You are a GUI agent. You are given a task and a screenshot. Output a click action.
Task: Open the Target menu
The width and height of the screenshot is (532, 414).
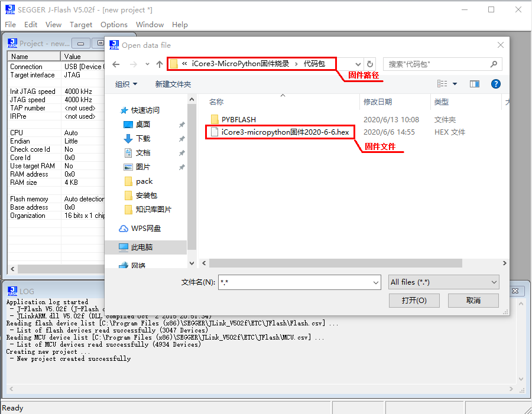[81, 24]
